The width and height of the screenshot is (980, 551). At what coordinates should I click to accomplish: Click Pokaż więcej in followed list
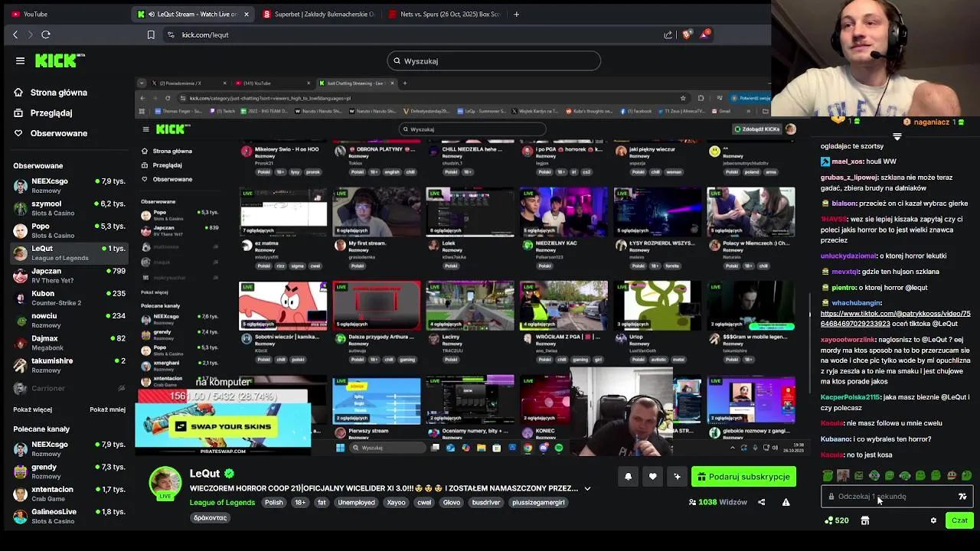32,409
